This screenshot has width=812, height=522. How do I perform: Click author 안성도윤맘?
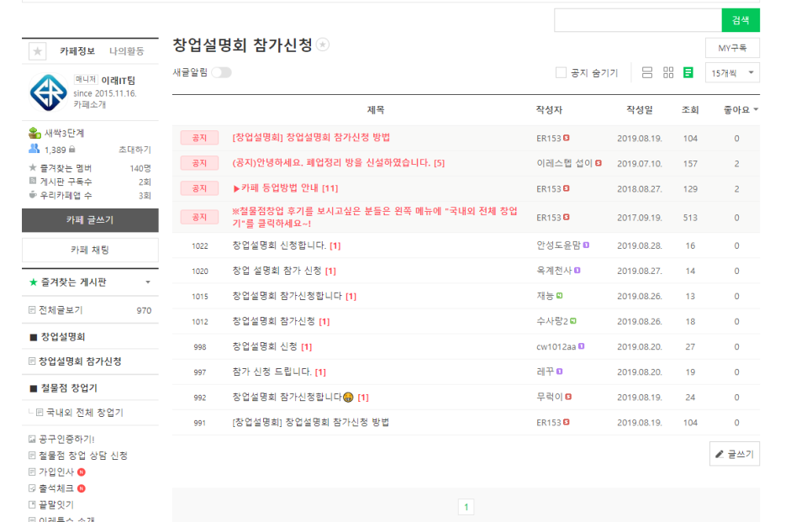559,245
